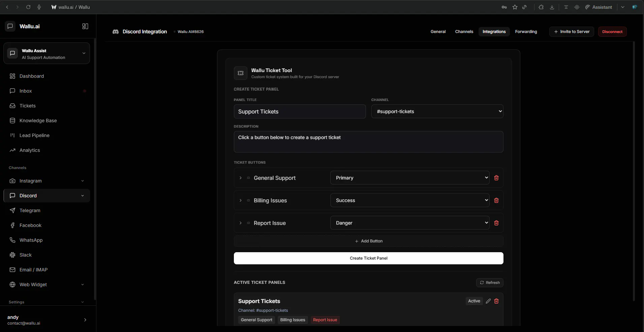644x332 pixels.
Task: Edit Support Tickets panel pencil icon
Action: click(x=488, y=301)
